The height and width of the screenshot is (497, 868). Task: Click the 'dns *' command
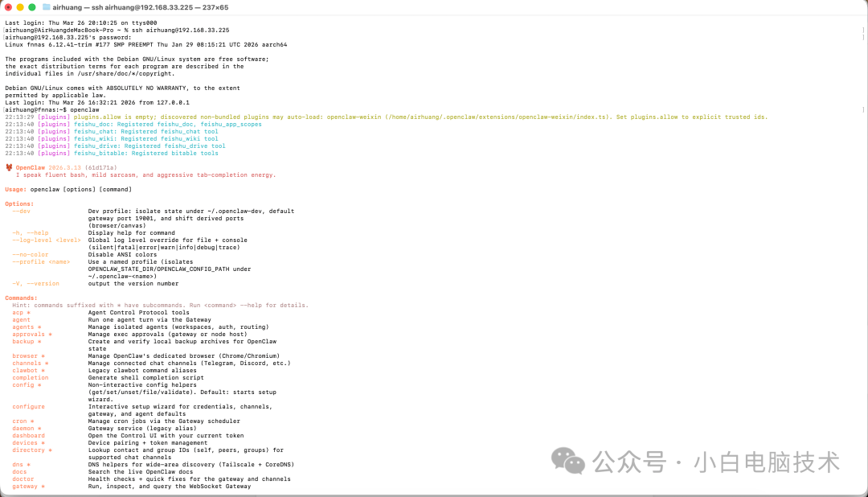21,464
